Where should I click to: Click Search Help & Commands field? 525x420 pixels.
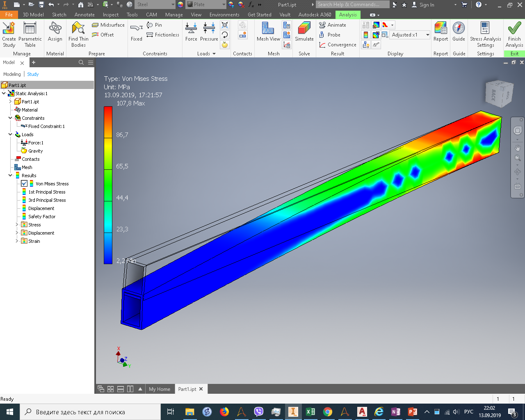353,5
